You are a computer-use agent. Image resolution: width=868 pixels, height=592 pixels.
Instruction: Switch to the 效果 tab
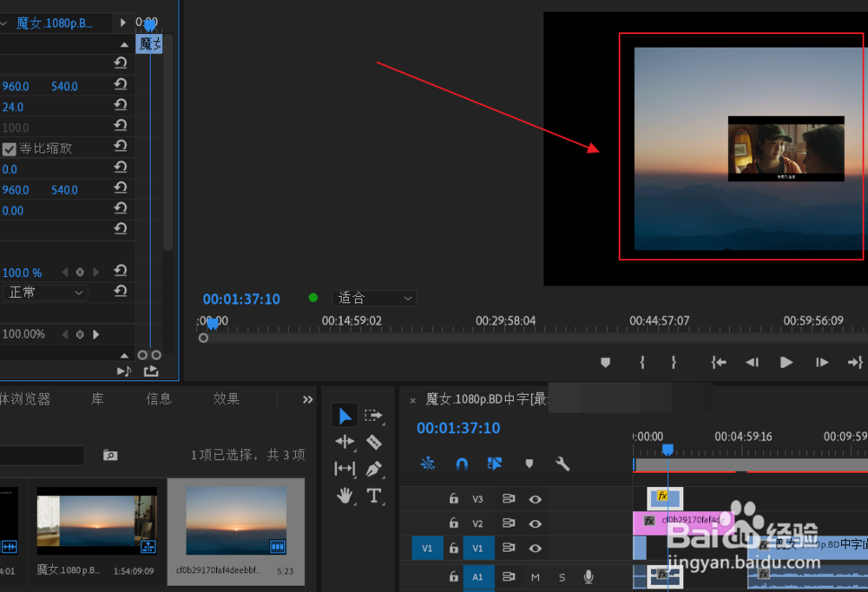[x=226, y=398]
